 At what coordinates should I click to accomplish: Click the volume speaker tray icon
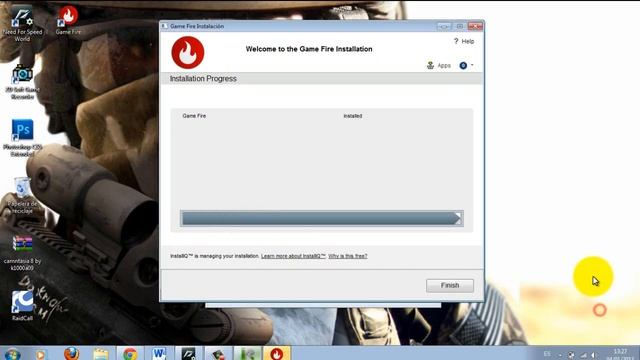point(594,355)
